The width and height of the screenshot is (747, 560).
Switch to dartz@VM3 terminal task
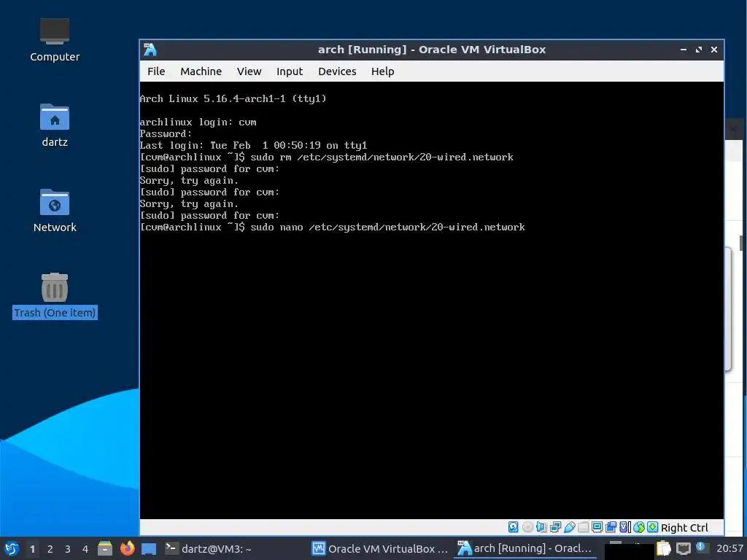tap(209, 549)
